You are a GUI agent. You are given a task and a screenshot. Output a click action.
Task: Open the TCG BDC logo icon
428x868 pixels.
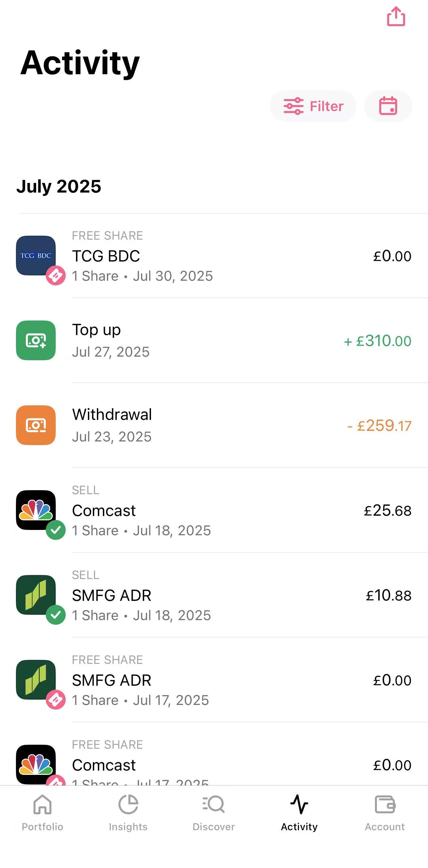coord(36,256)
